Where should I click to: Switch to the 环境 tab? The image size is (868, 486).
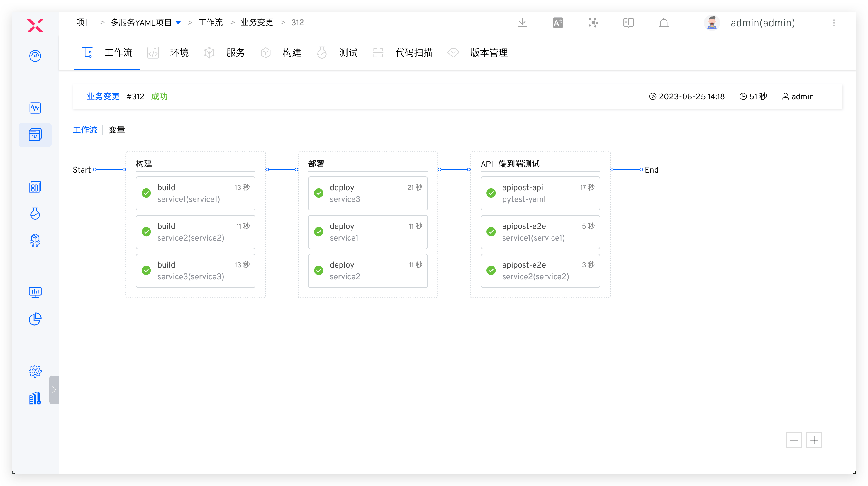(179, 52)
